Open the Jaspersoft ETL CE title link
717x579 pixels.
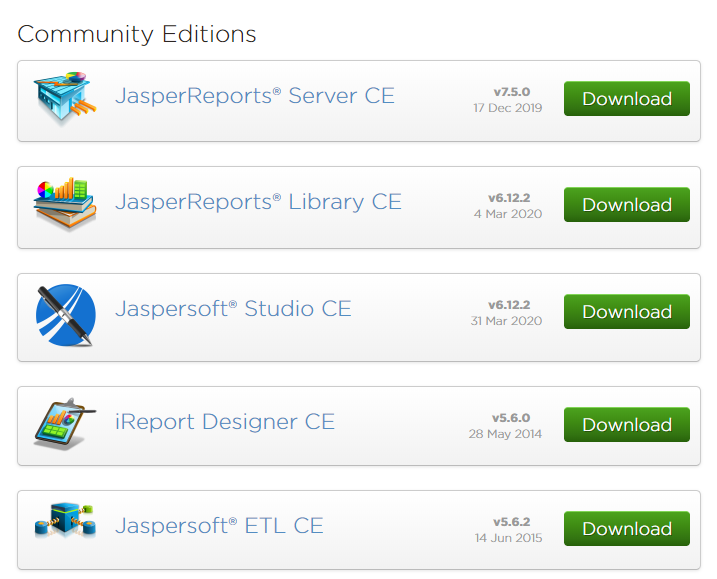point(219,525)
